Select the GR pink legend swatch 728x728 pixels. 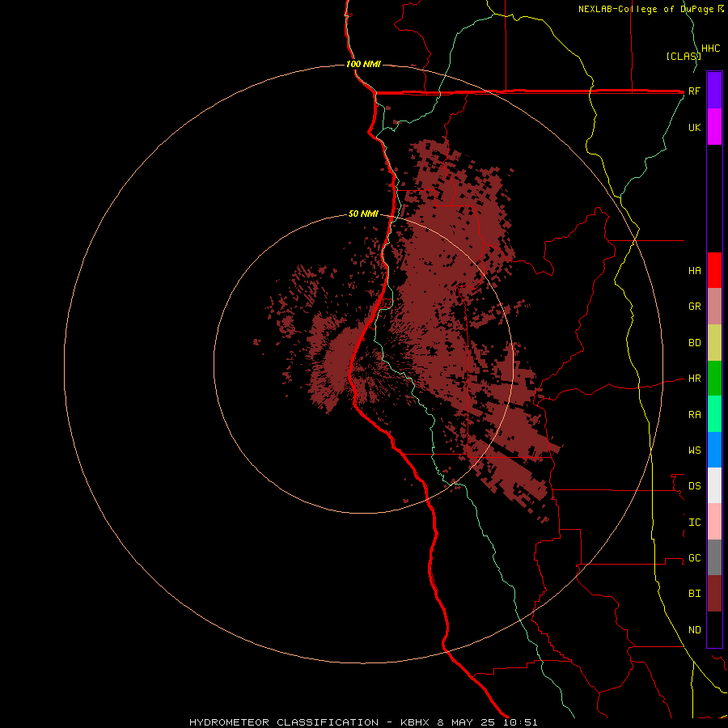(714, 307)
